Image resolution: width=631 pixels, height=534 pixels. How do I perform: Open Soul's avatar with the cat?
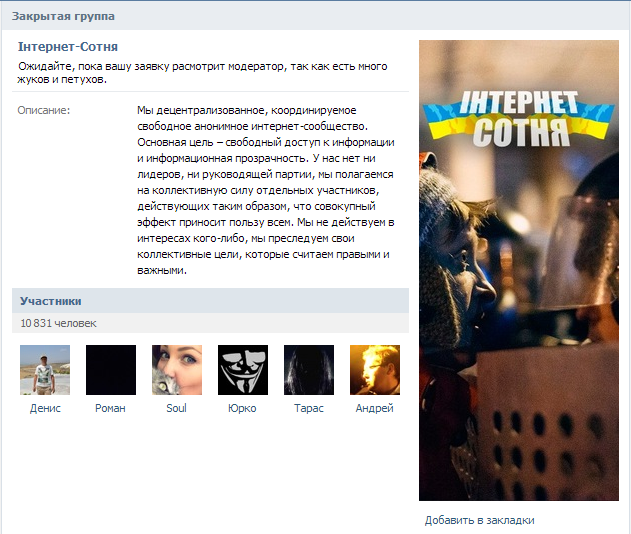(177, 370)
